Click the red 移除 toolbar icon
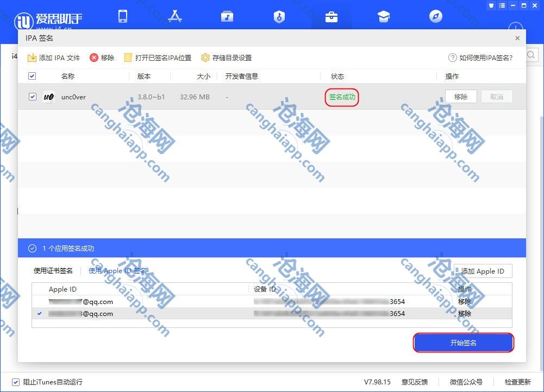Screen dimensions: 544x392 click(x=102, y=58)
